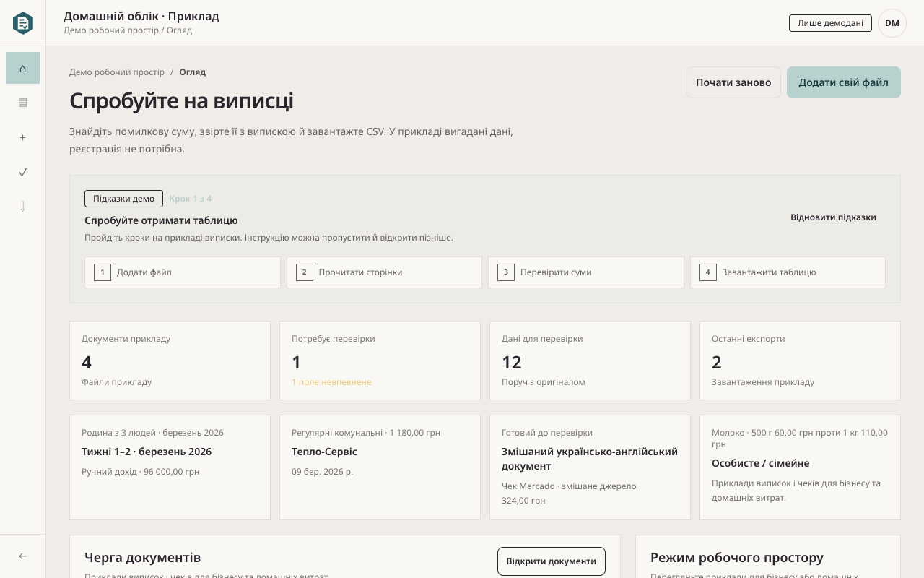Collapse the sidebar with the left arrow icon
Image resolution: width=924 pixels, height=578 pixels.
tap(23, 556)
